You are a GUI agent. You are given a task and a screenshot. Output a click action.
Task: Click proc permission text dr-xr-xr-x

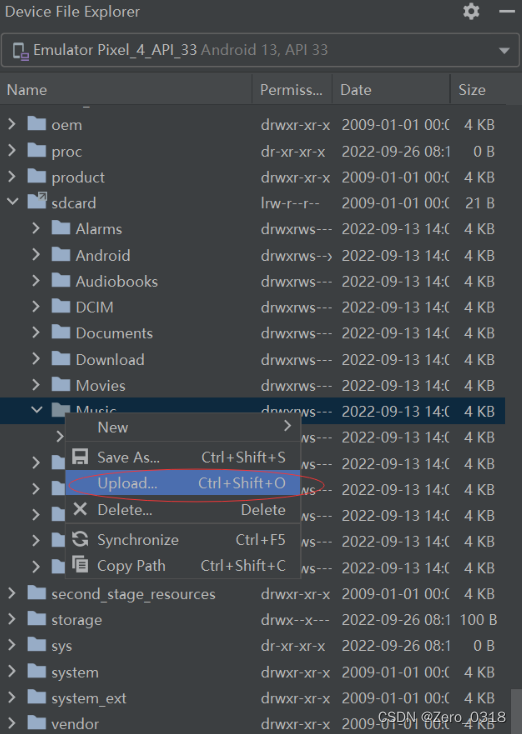coord(293,151)
